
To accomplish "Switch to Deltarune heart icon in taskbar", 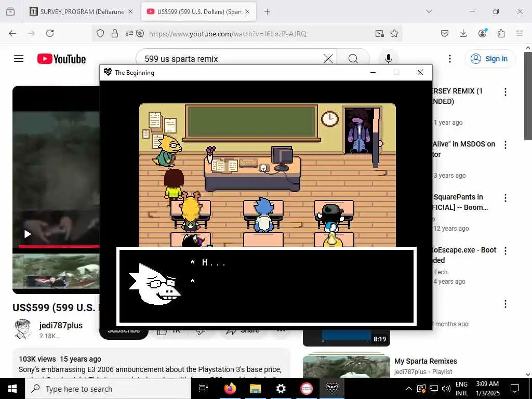I will coord(332,389).
